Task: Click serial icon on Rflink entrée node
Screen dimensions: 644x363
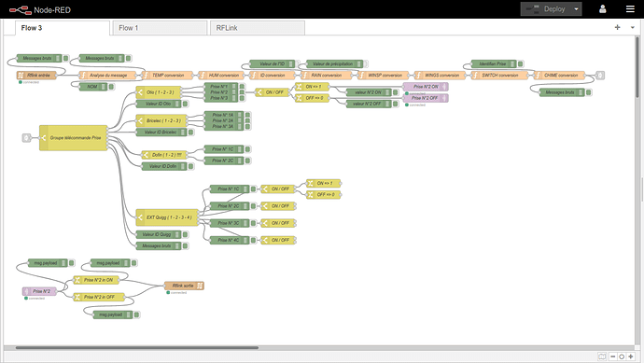Action: pos(21,76)
